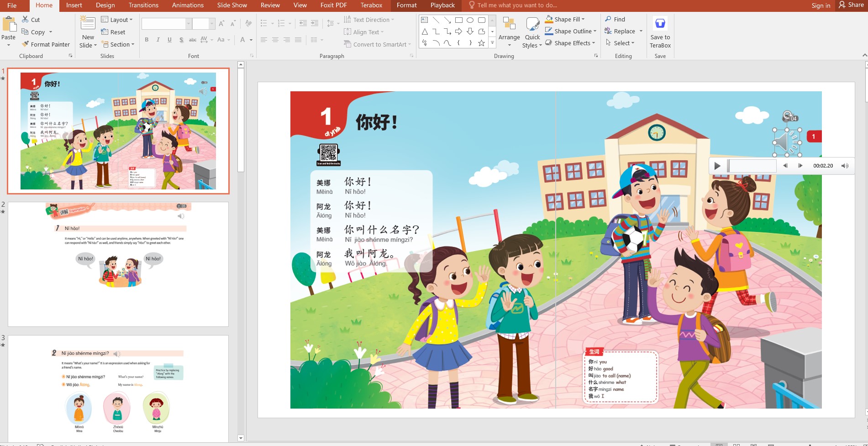Click the Sign in link

[x=820, y=5]
